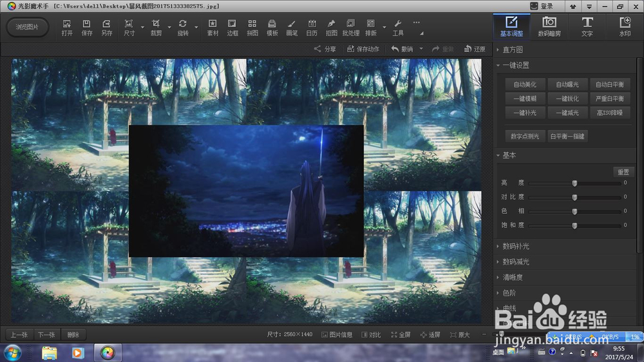Click the 分享 (Share) icon
The width and height of the screenshot is (644, 362).
325,49
